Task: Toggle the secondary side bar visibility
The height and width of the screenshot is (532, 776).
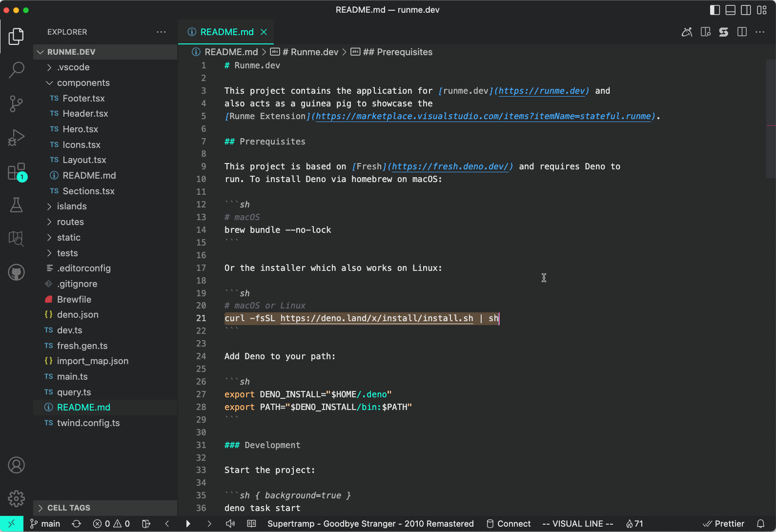Action: [x=746, y=10]
